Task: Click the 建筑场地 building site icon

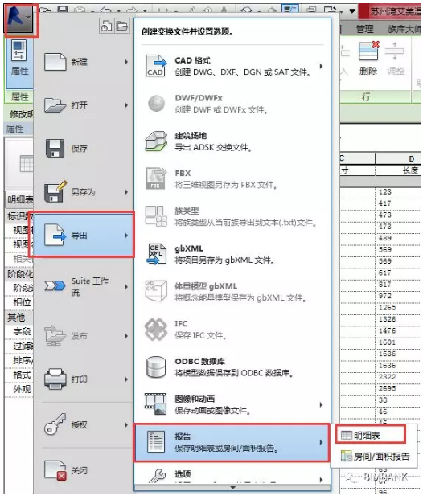Action: pyautogui.click(x=156, y=141)
